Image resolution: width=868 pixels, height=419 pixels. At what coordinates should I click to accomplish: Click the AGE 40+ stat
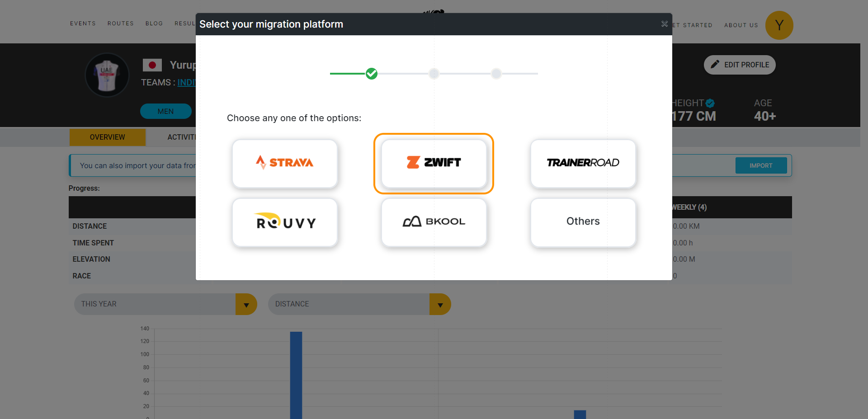[x=764, y=110]
